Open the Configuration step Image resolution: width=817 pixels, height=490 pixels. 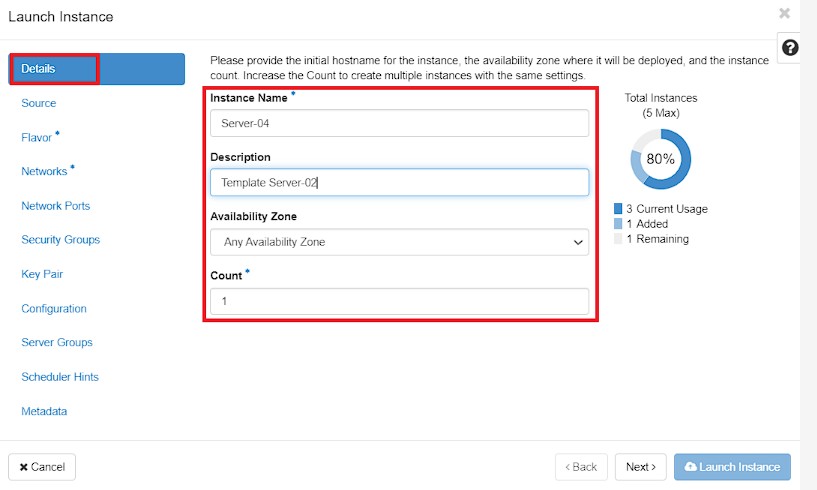[x=54, y=309]
